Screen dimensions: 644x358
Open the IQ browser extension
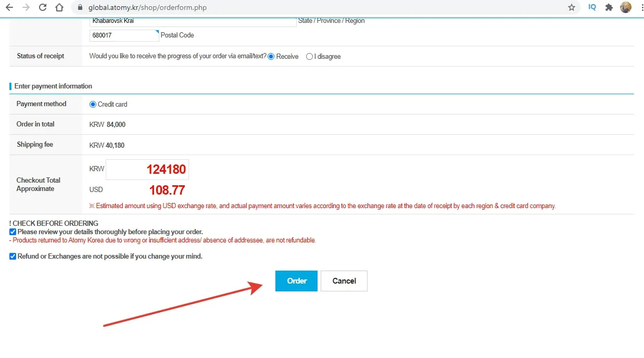[x=592, y=8]
